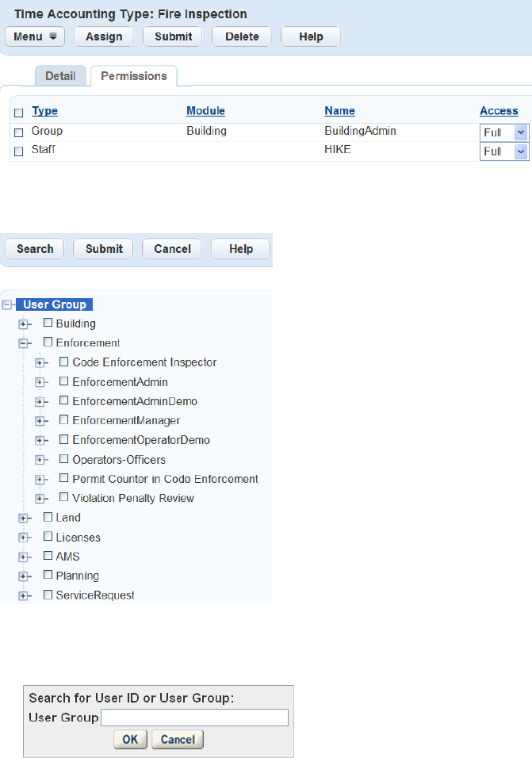Check the EnforcementAdmin checkbox
532x758 pixels.
pos(63,381)
